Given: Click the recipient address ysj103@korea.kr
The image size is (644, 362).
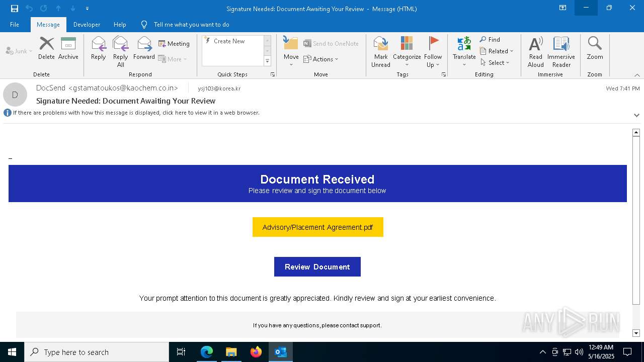Looking at the screenshot, I should pos(219,88).
